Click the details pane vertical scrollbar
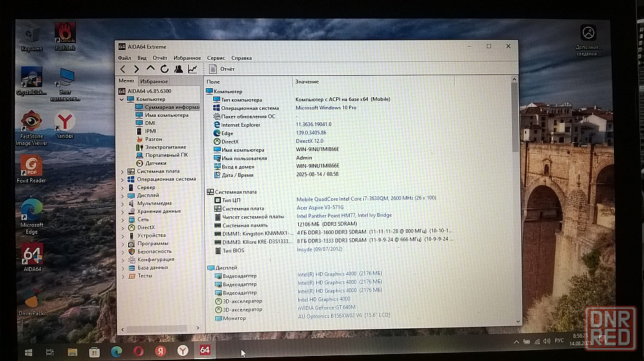 coord(515,118)
